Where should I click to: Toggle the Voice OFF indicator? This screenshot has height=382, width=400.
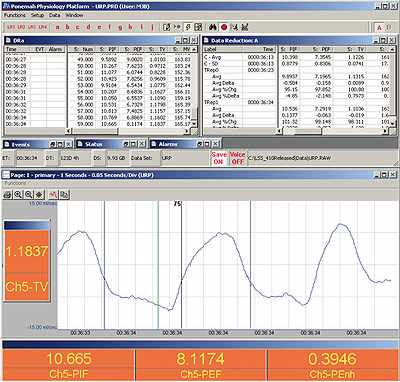(x=237, y=158)
